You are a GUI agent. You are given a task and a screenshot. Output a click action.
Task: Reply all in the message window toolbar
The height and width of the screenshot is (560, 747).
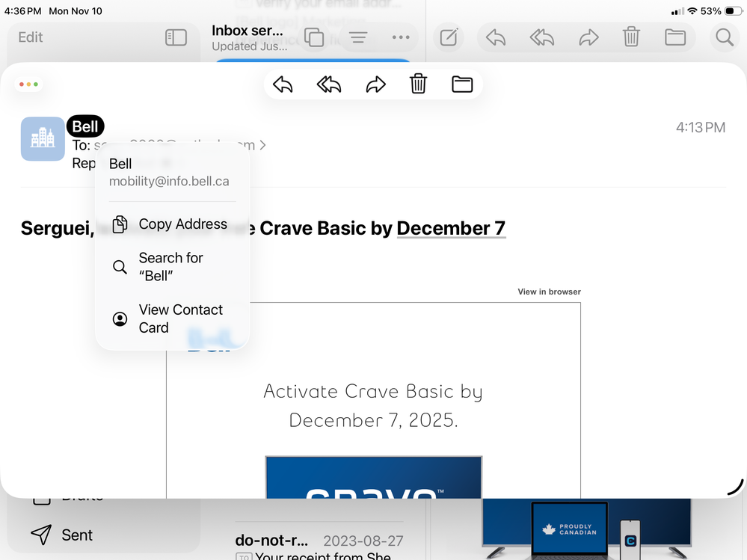click(x=328, y=84)
